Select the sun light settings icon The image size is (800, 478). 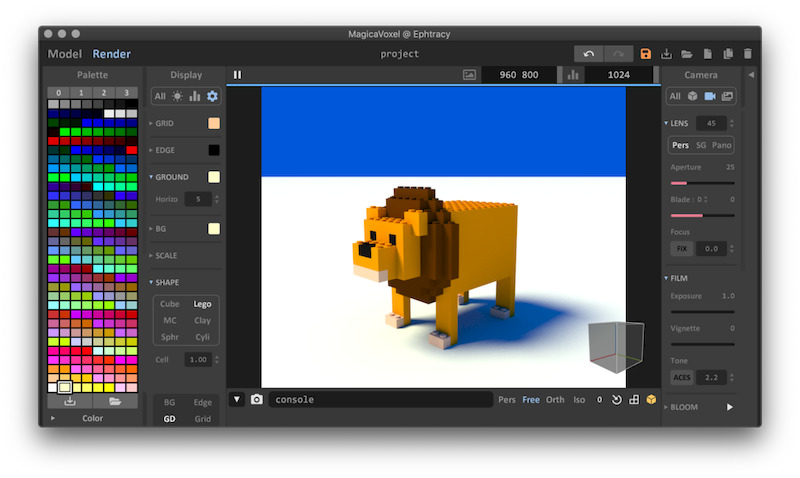click(178, 96)
